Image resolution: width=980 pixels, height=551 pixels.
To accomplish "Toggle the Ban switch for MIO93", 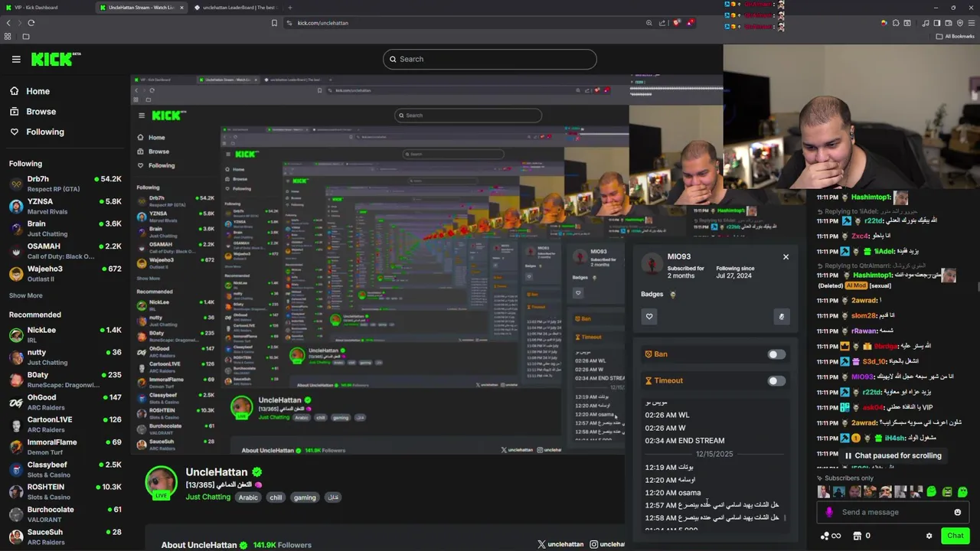I will [x=776, y=354].
